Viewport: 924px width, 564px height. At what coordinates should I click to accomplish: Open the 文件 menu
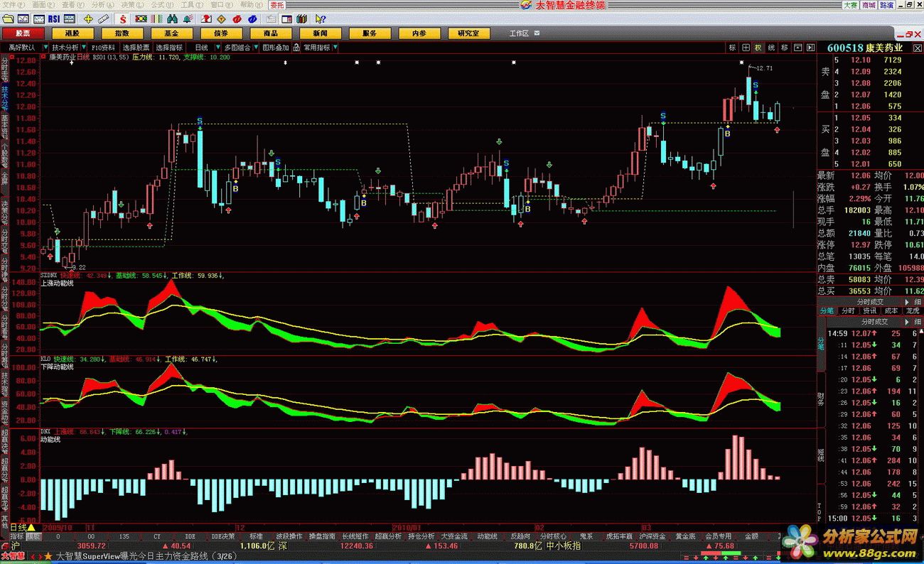click(x=14, y=5)
